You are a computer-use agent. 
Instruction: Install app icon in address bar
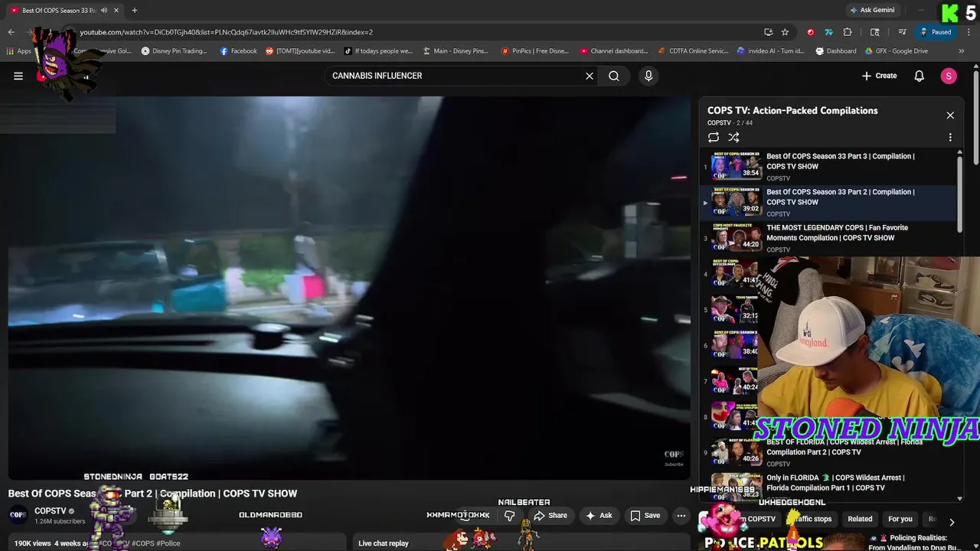[x=768, y=32]
